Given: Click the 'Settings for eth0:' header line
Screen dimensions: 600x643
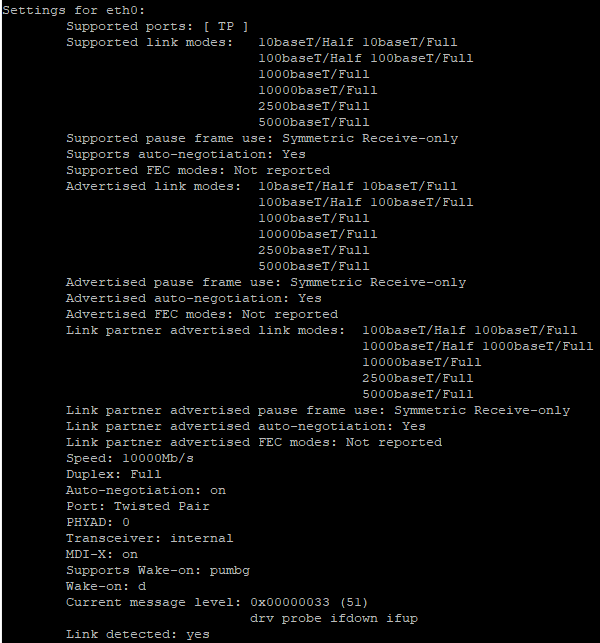Looking at the screenshot, I should tap(74, 10).
